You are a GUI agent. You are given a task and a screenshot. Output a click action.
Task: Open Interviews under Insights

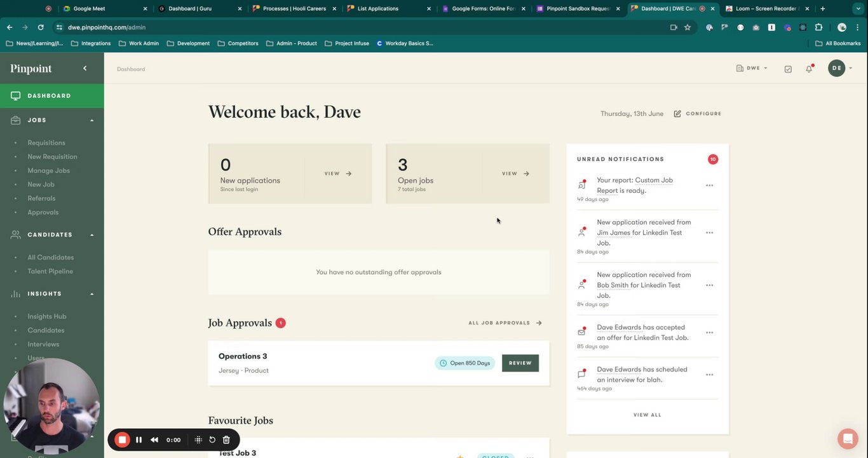[43, 345]
